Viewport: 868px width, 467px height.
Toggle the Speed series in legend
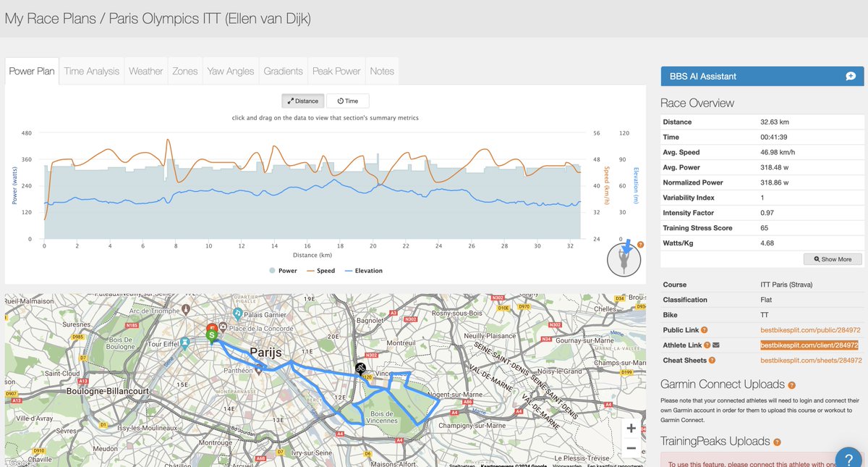(320, 271)
